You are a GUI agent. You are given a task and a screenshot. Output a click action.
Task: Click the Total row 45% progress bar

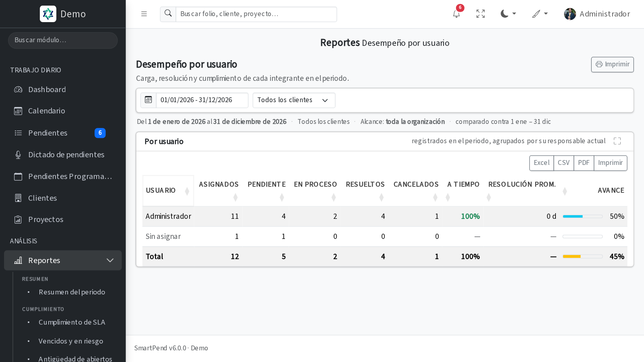click(582, 257)
